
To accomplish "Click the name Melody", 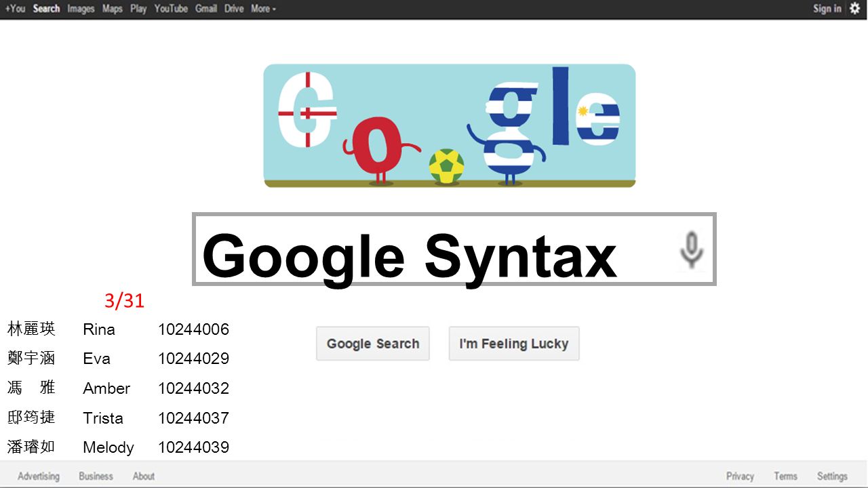I will click(108, 447).
